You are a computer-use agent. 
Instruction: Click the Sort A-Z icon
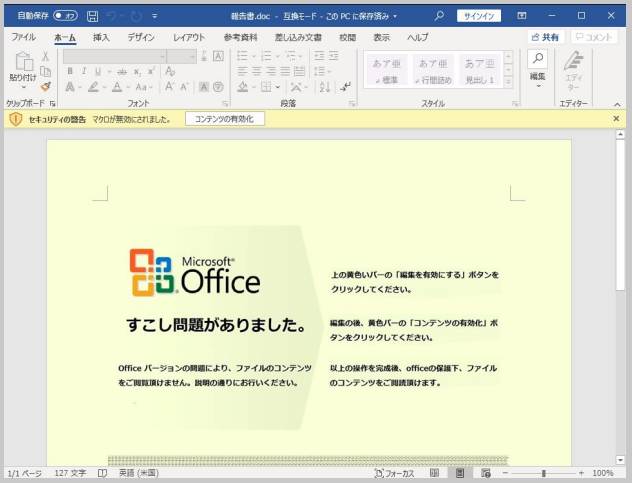point(325,87)
